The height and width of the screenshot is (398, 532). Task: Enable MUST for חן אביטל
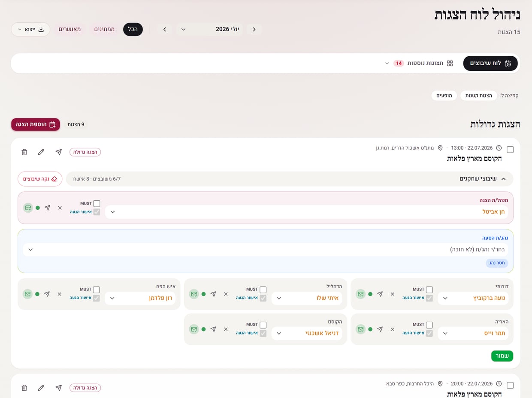coord(97,203)
